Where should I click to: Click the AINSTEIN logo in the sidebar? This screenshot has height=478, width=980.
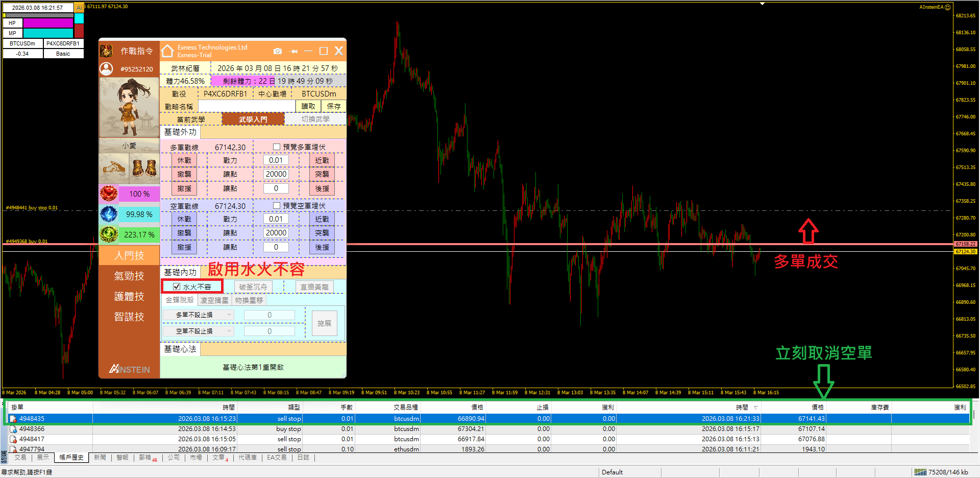pos(130,369)
